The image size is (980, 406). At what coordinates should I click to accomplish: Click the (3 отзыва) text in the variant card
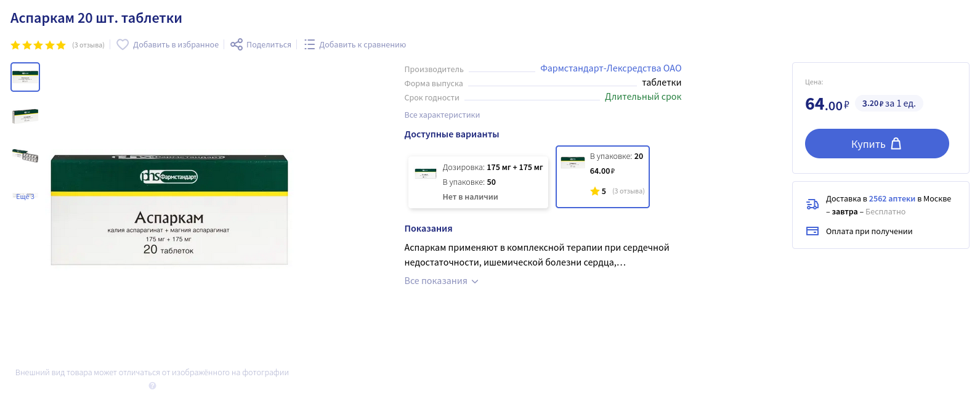(628, 191)
